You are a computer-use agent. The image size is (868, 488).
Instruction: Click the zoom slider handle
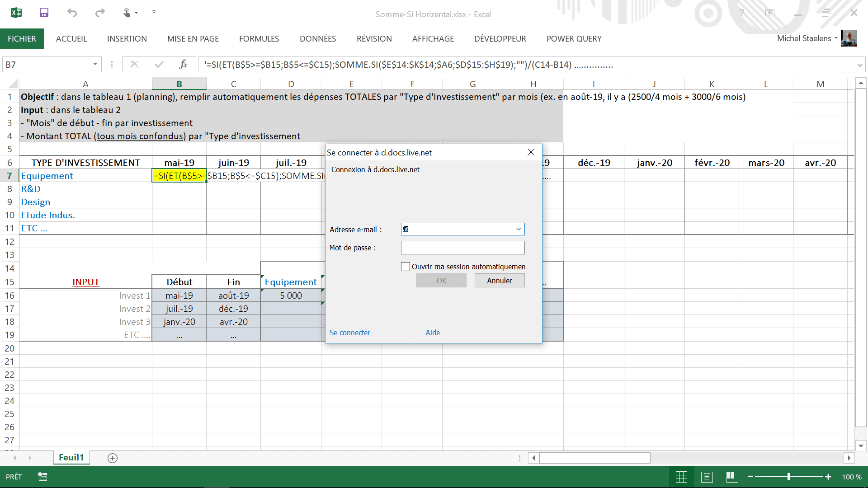coord(788,477)
